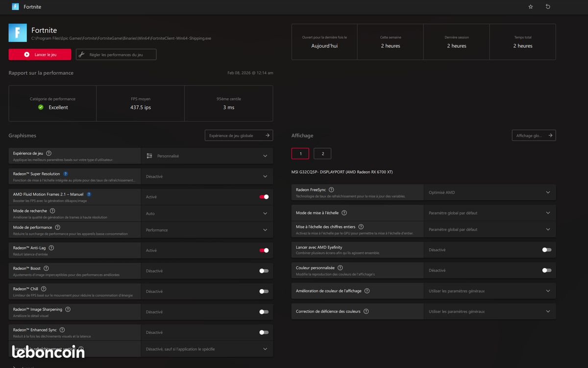
Task: Select display tab 1
Action: 300,154
